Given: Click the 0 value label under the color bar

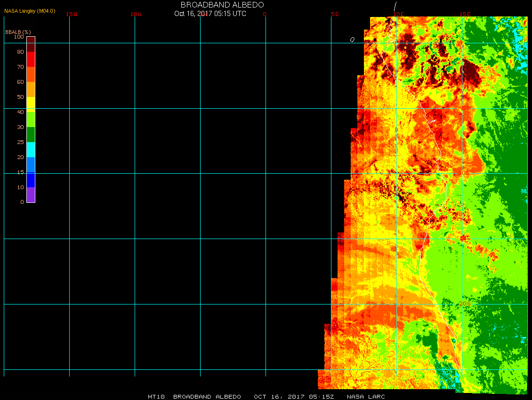Looking at the screenshot, I should pos(22,202).
